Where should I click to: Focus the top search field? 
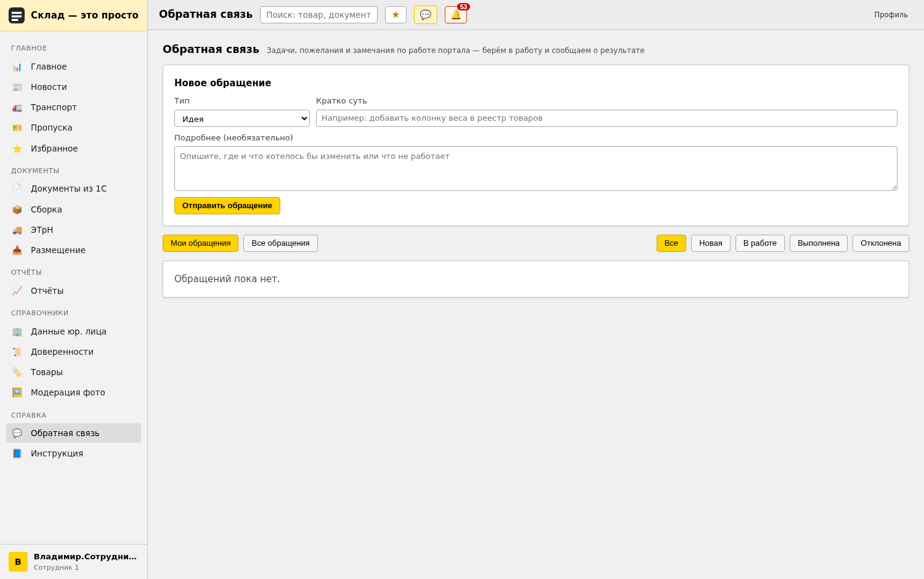[x=318, y=15]
